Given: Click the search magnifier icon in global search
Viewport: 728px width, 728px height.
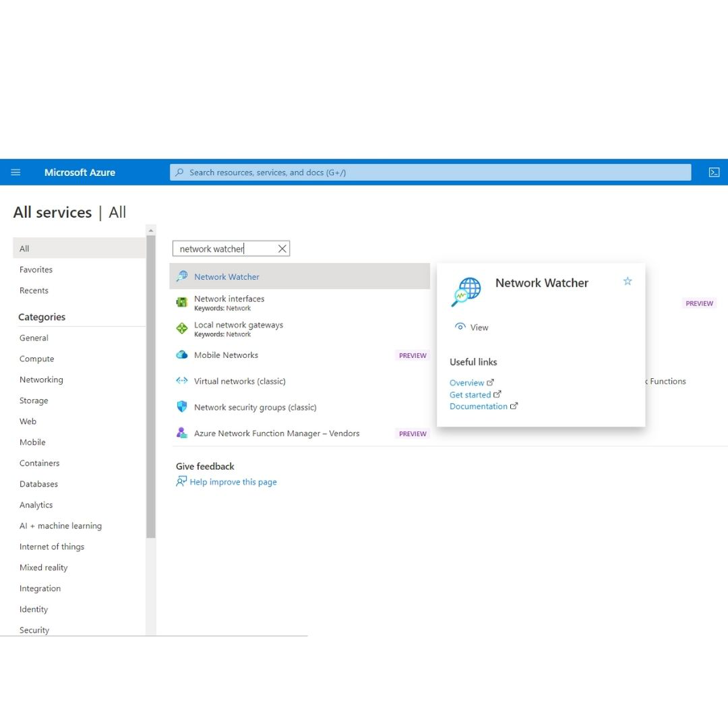Looking at the screenshot, I should tap(179, 173).
